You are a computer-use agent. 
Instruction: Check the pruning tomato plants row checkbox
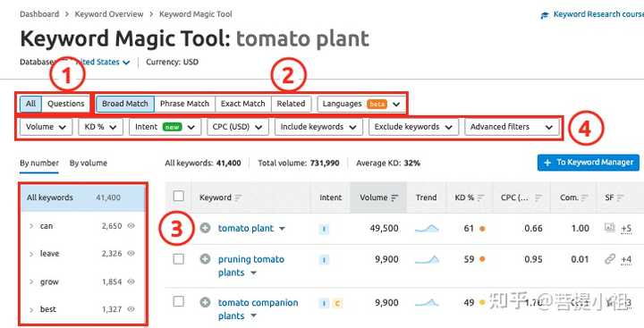pos(179,258)
